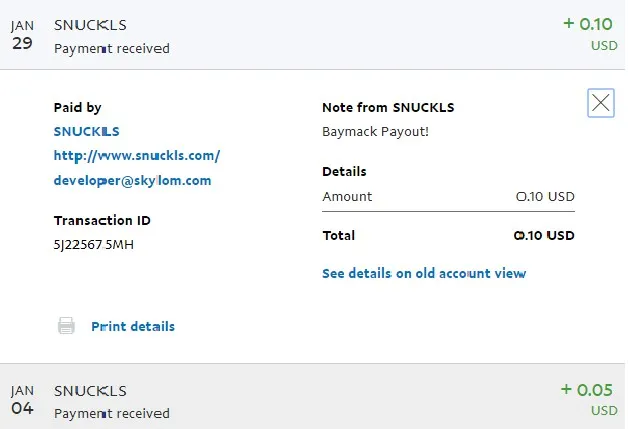Close the transaction details panel
This screenshot has width=628, height=429.
600,103
